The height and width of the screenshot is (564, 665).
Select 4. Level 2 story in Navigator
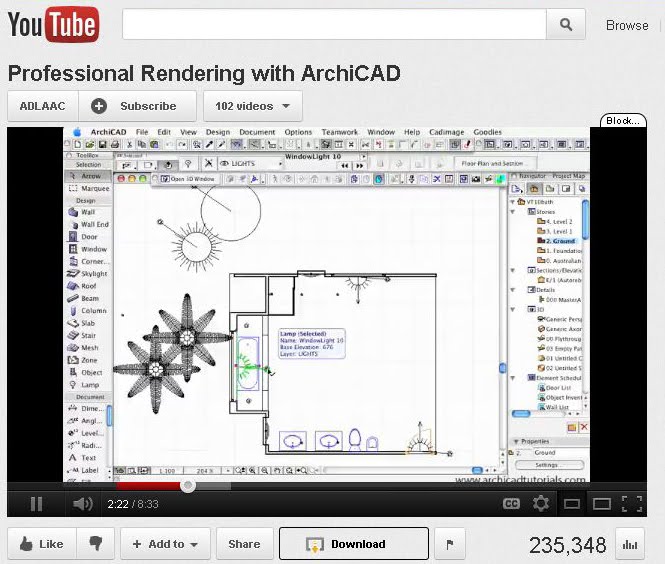pos(555,221)
